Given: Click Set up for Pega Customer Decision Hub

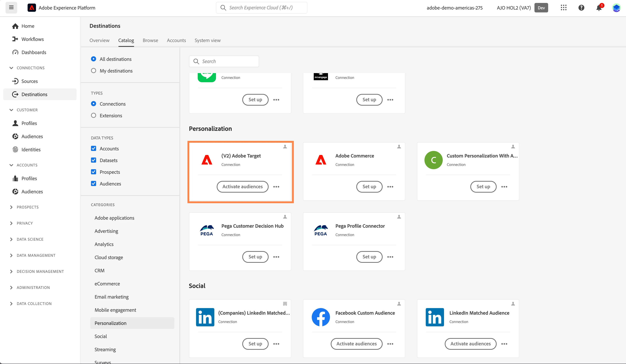Looking at the screenshot, I should click(x=255, y=257).
